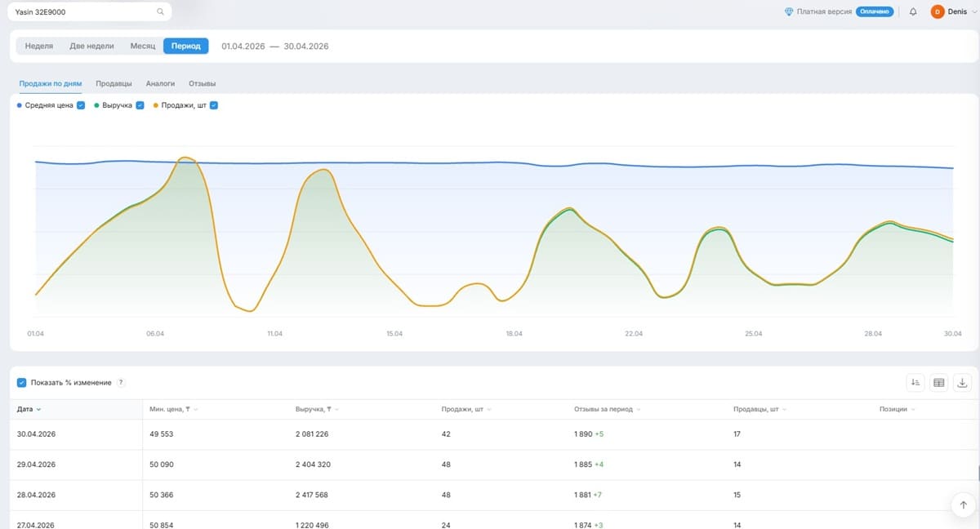This screenshot has height=529, width=980.
Task: Click the 30.04.2026 date cell
Action: (35, 434)
